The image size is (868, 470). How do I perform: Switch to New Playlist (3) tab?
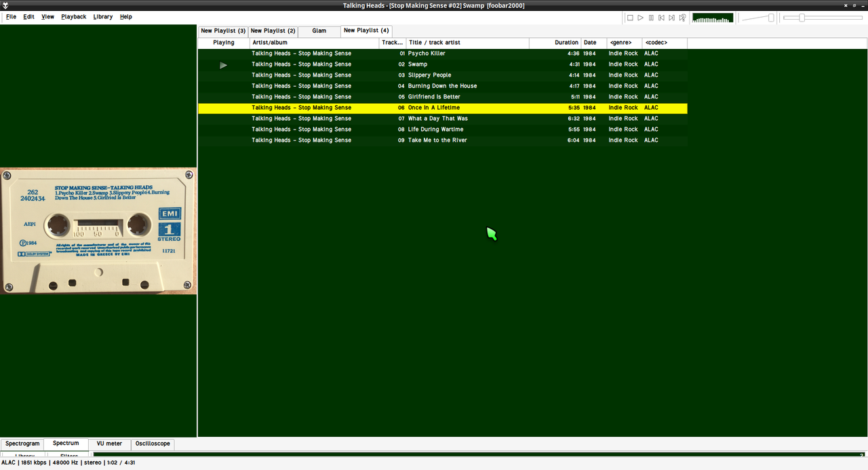click(223, 31)
